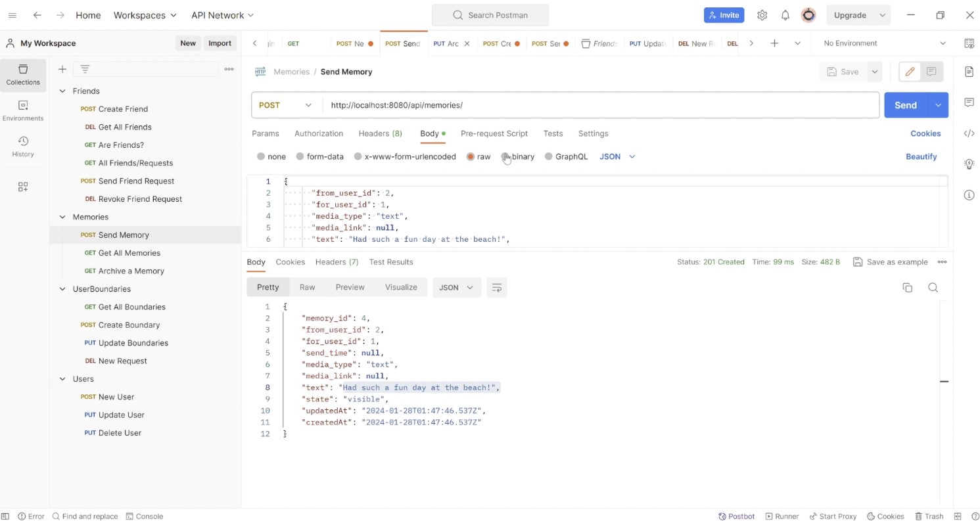The width and height of the screenshot is (980, 521).
Task: Copy the response body
Action: [907, 288]
